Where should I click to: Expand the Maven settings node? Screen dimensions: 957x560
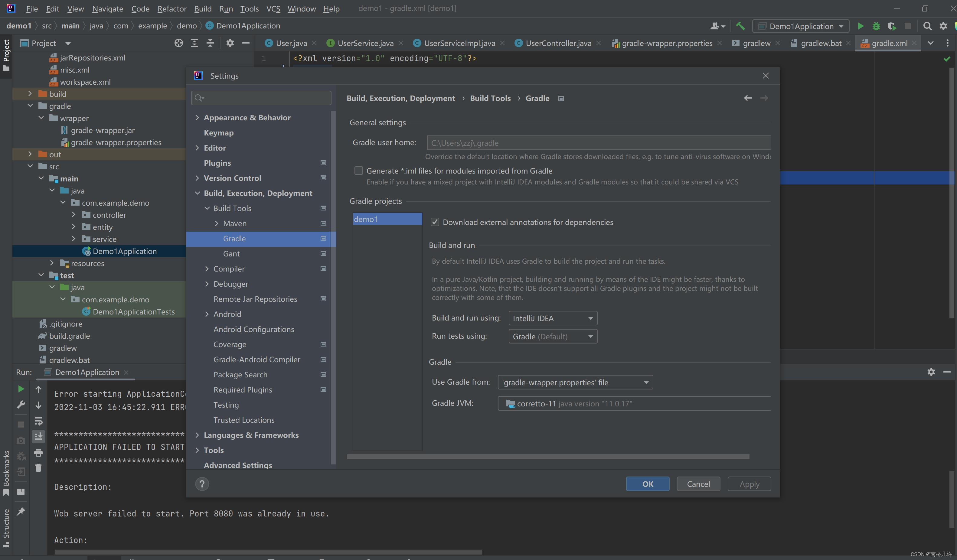[217, 224]
